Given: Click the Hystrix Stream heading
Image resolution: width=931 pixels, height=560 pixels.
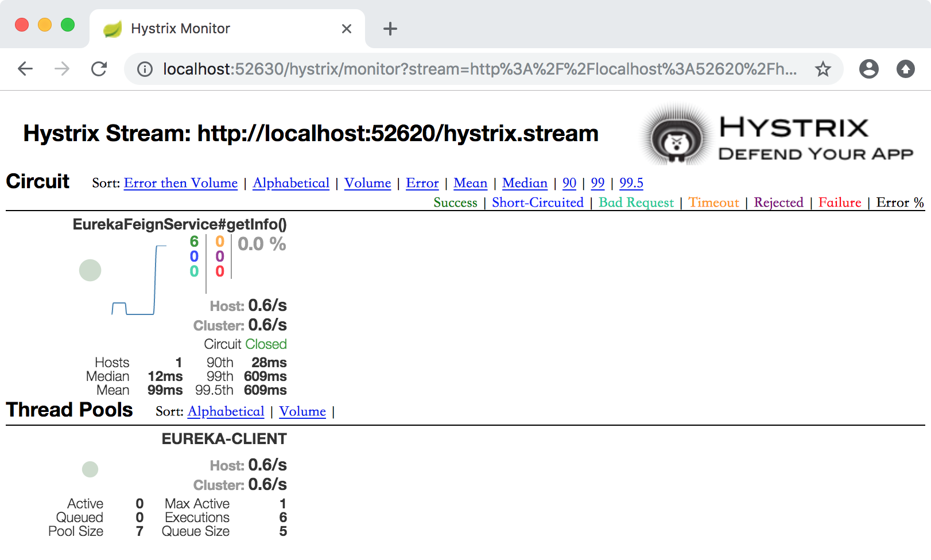Looking at the screenshot, I should (x=311, y=134).
